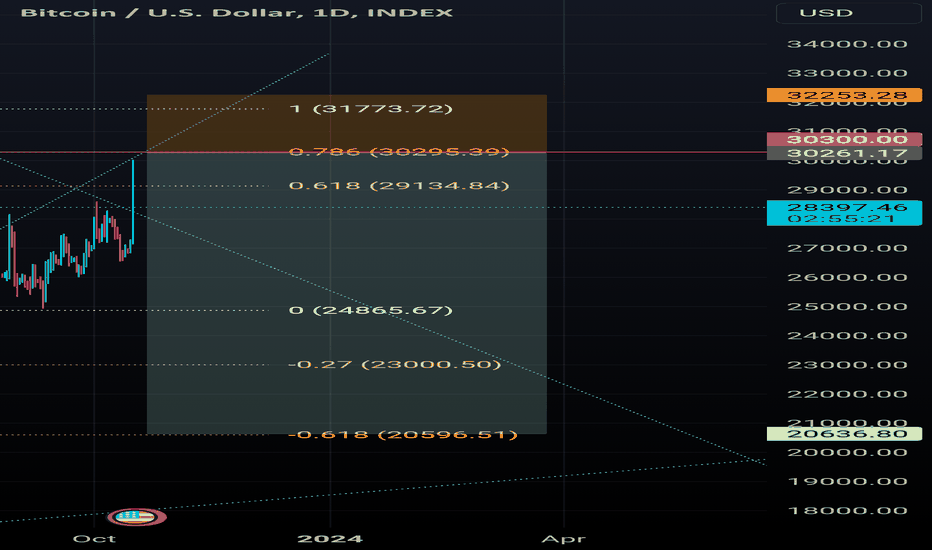932x550 pixels.
Task: Click the 26000.00 price axis tick
Action: click(x=847, y=278)
